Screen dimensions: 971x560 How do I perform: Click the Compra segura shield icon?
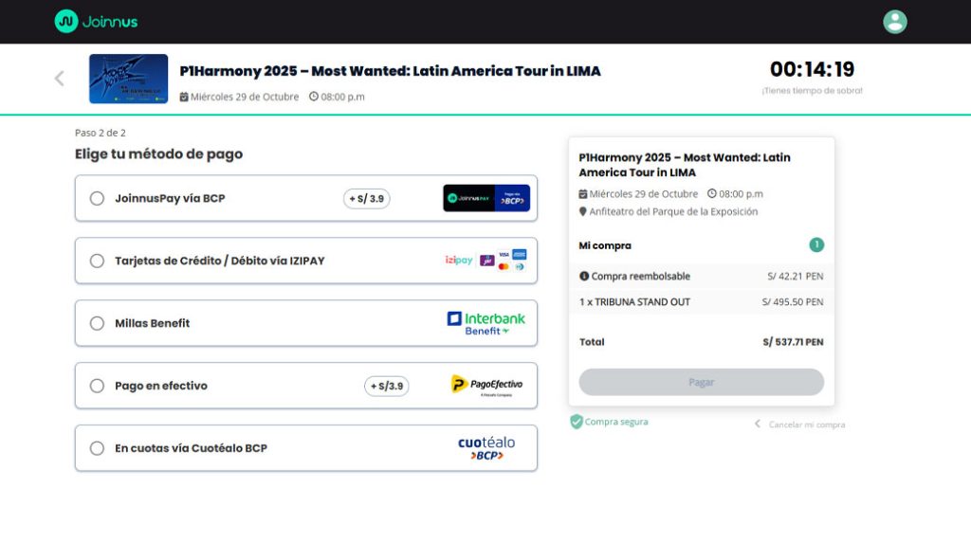point(577,422)
